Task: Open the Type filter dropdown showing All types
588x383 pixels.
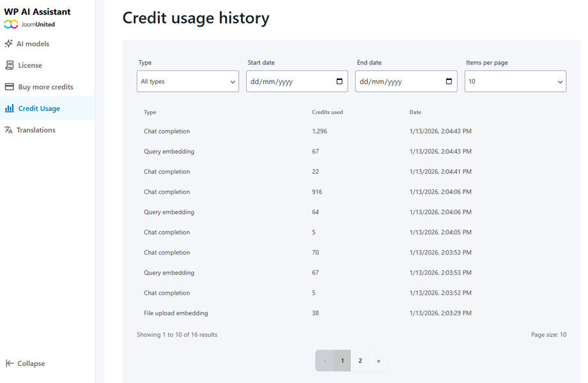Action: (x=187, y=81)
